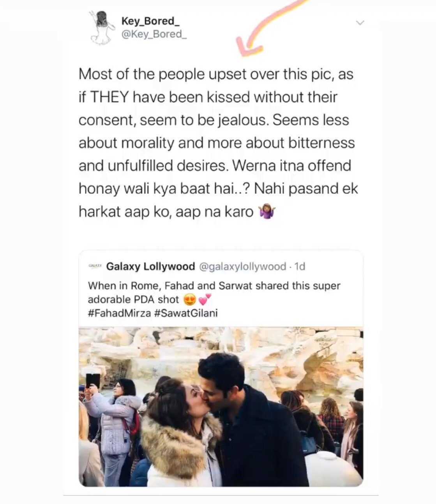The image size is (436, 504).
Task: Expand the tweet options chevron
Action: coord(360,23)
